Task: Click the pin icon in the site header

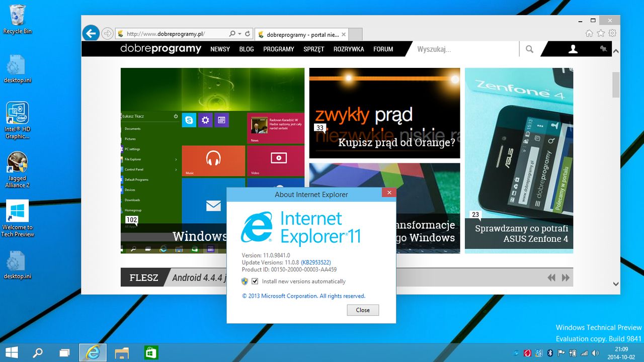Action: 603,49
